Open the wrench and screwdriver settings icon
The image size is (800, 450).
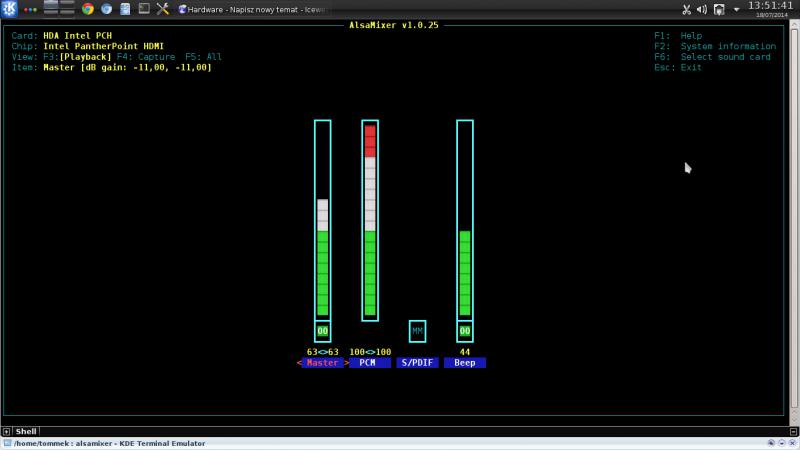pyautogui.click(x=162, y=9)
